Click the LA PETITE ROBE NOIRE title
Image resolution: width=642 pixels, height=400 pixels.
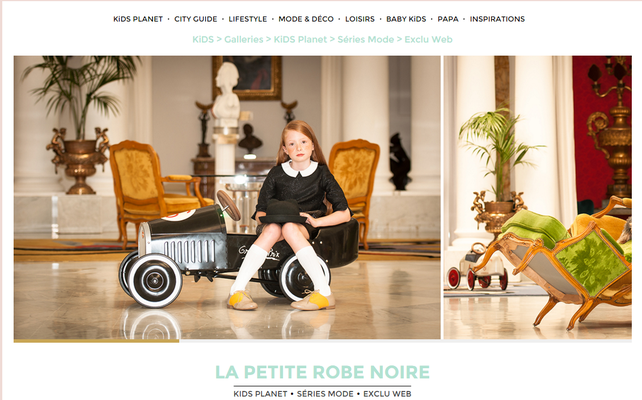(x=322, y=372)
